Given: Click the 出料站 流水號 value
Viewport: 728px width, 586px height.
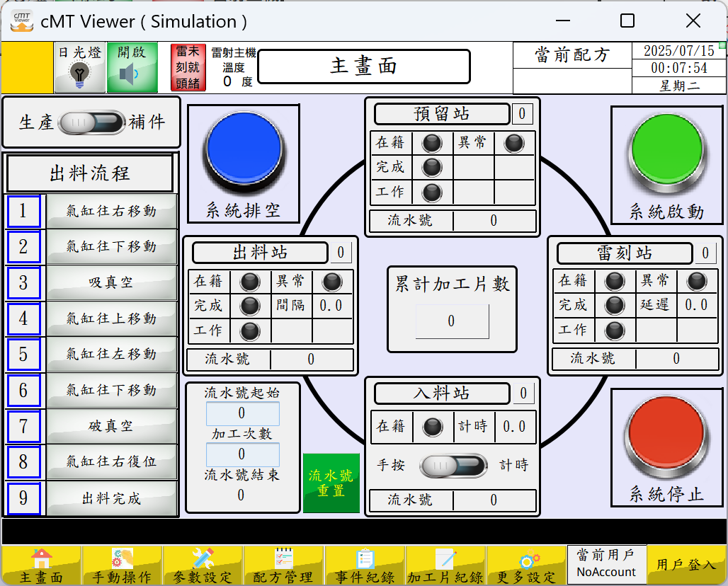Looking at the screenshot, I should tap(312, 360).
